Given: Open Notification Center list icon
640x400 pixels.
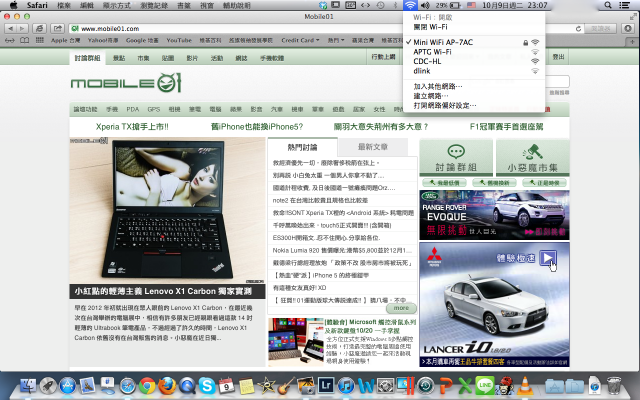Looking at the screenshot, I should [624, 5].
